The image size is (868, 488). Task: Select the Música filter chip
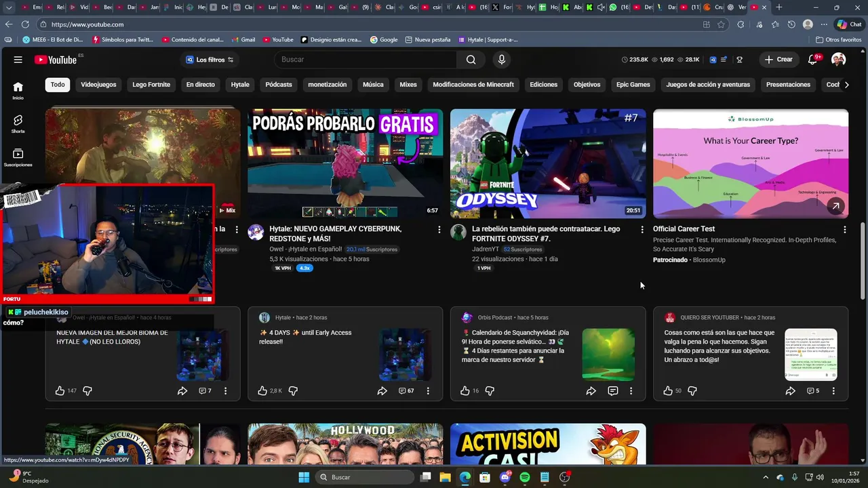[373, 85]
